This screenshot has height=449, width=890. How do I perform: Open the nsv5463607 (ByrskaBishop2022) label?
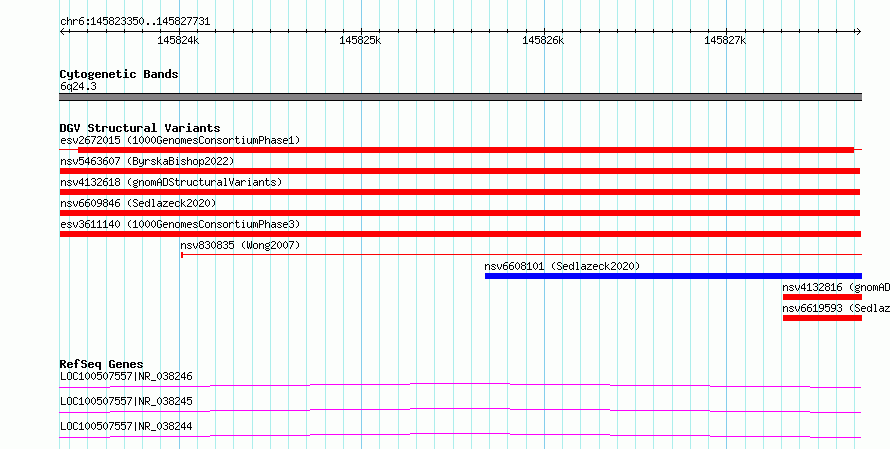tap(147, 161)
